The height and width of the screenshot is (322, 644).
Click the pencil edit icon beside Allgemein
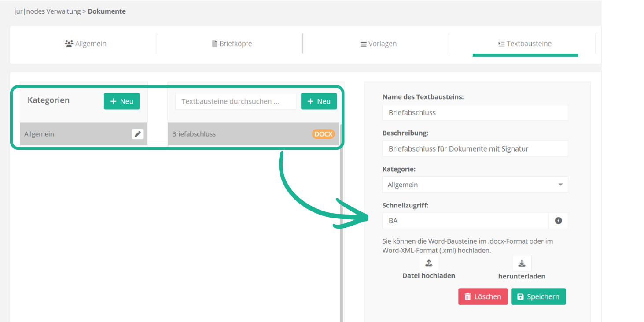pyautogui.click(x=138, y=134)
